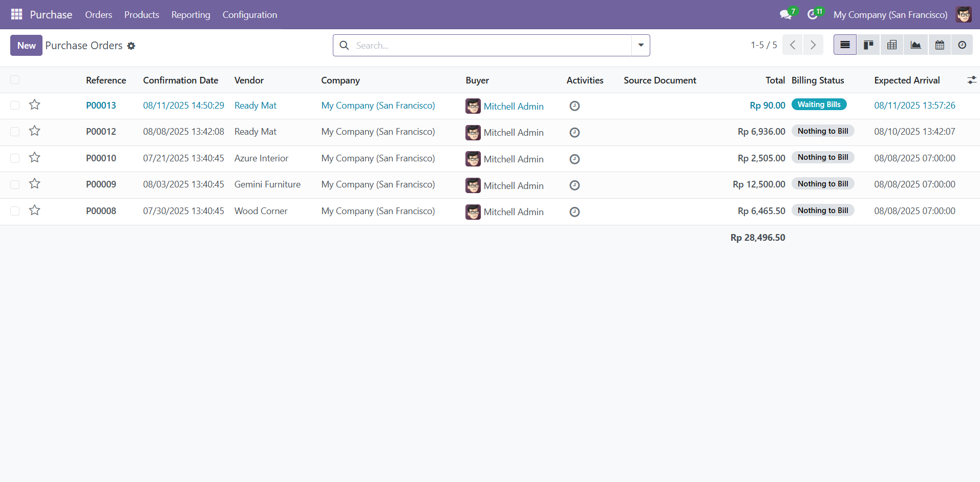Open purchase order P00009
Viewport: 980px width, 482px height.
point(101,184)
